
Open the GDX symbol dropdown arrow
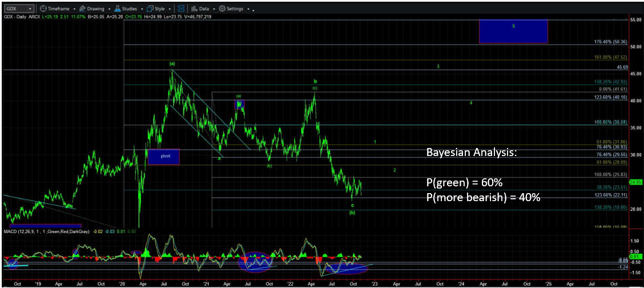pyautogui.click(x=31, y=9)
